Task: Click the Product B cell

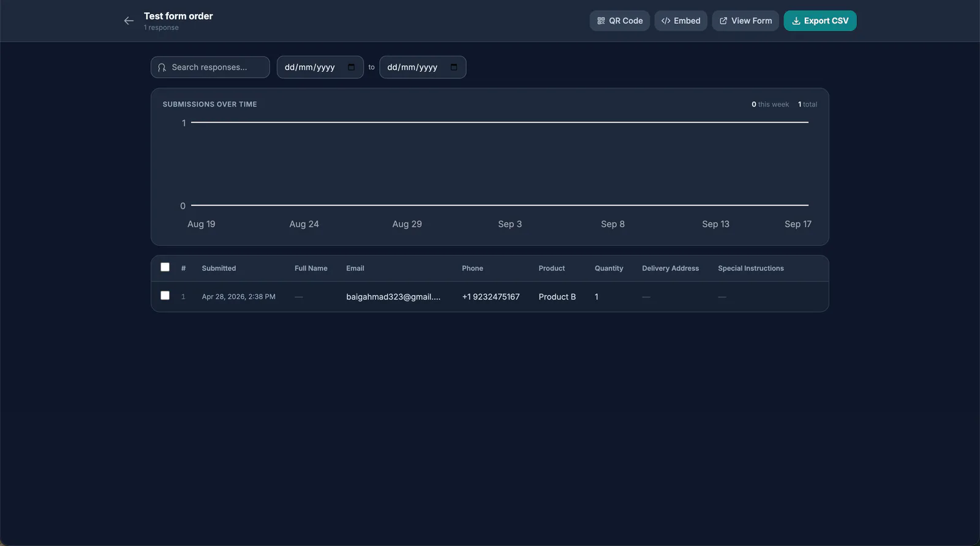Action: 557,297
